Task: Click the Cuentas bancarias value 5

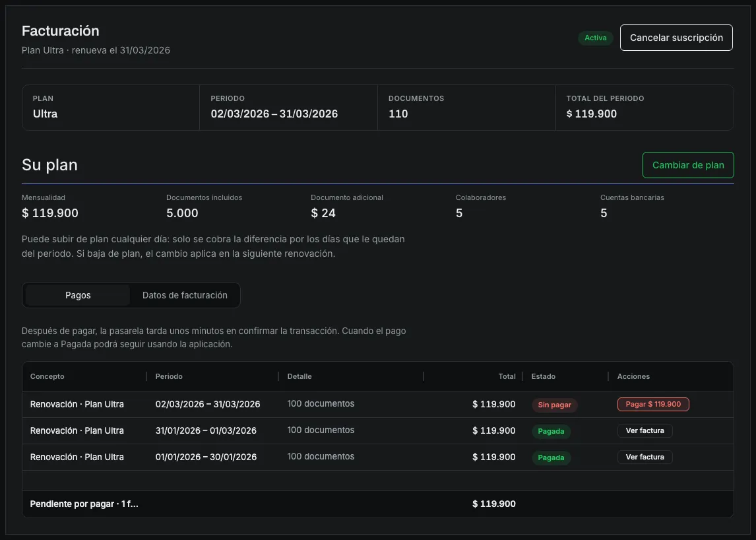Action: 604,213
